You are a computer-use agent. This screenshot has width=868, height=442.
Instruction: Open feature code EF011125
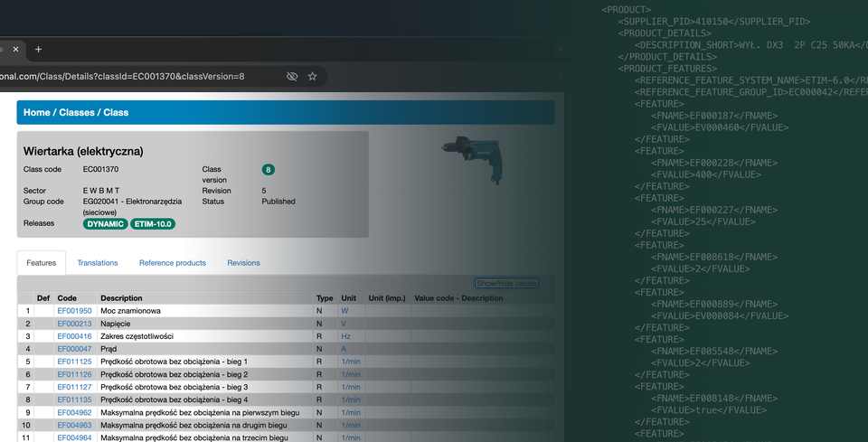75,362
